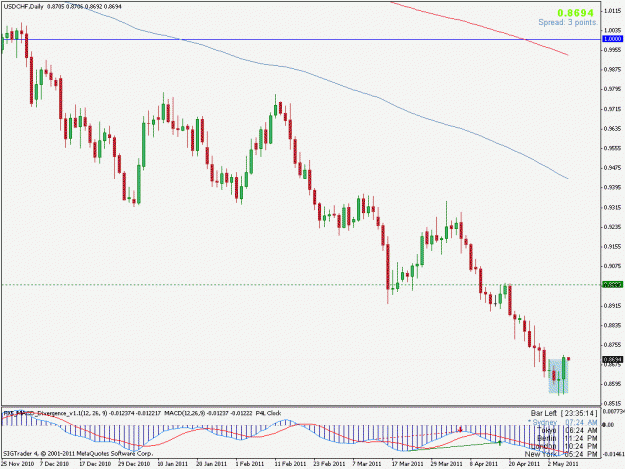Click the 1.0115 price axis label
The image size is (625, 469).
click(613, 11)
